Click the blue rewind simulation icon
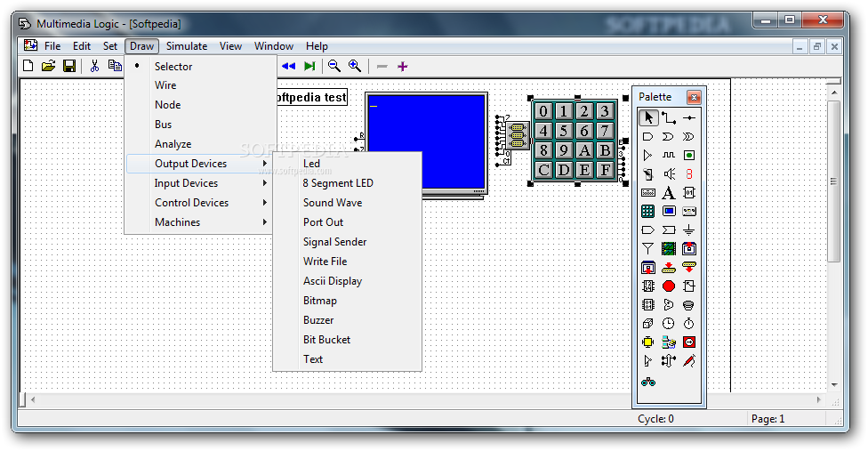868x451 pixels. point(288,67)
